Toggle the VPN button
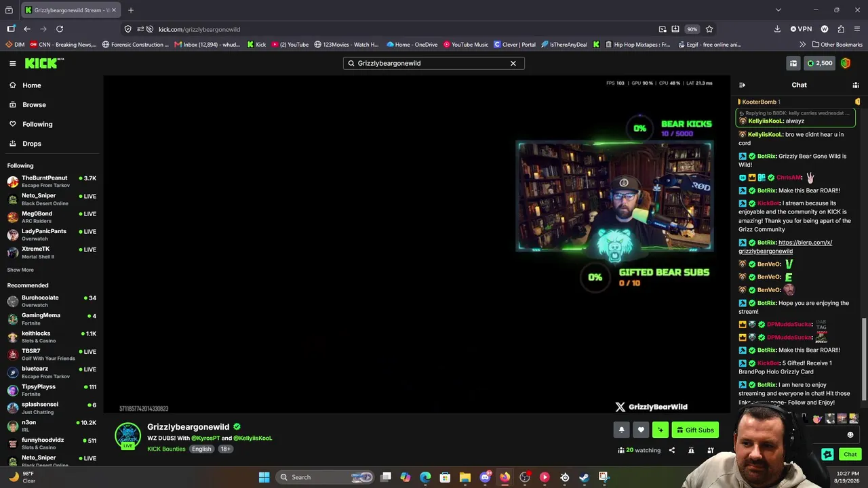 tap(801, 29)
